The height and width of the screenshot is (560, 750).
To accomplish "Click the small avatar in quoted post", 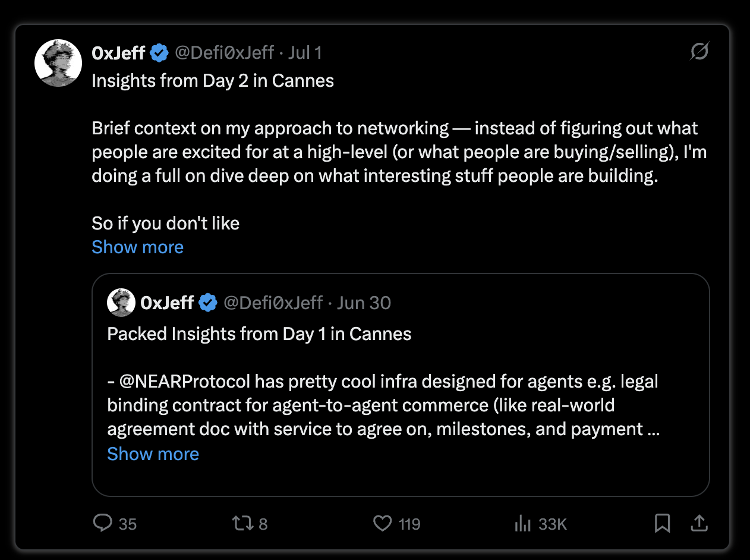I will pos(121,303).
